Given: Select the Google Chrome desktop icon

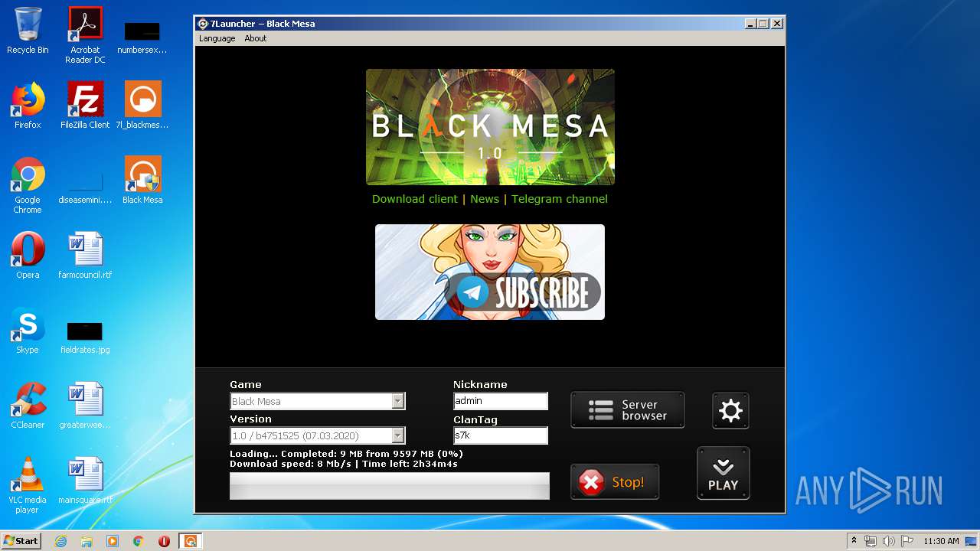Looking at the screenshot, I should (x=28, y=185).
